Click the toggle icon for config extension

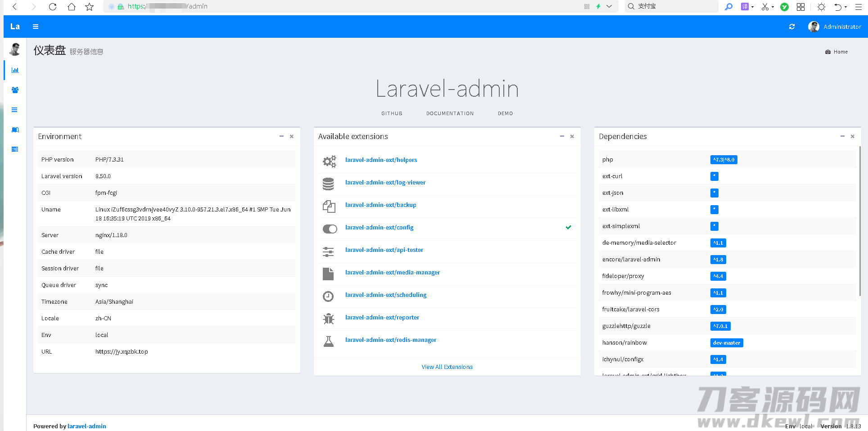[x=330, y=229]
